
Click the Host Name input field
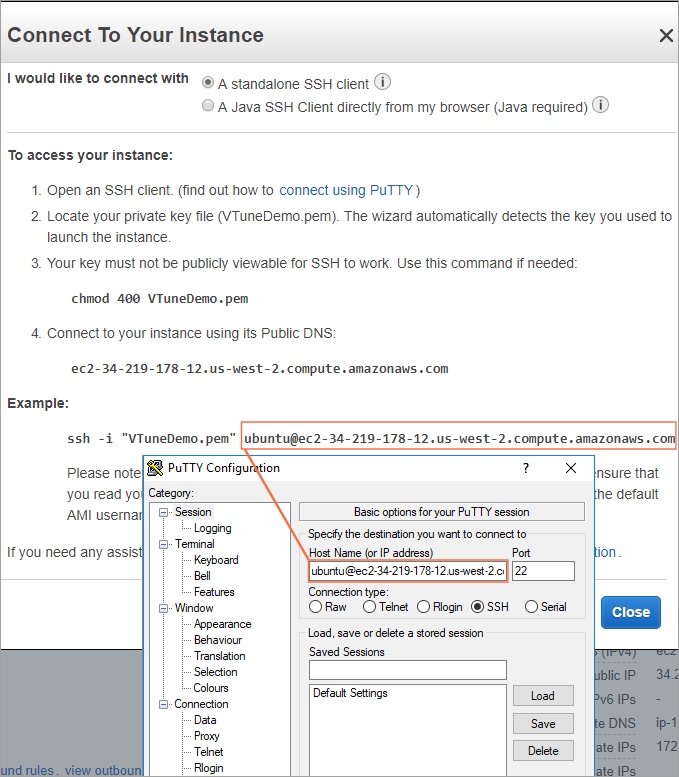point(407,571)
